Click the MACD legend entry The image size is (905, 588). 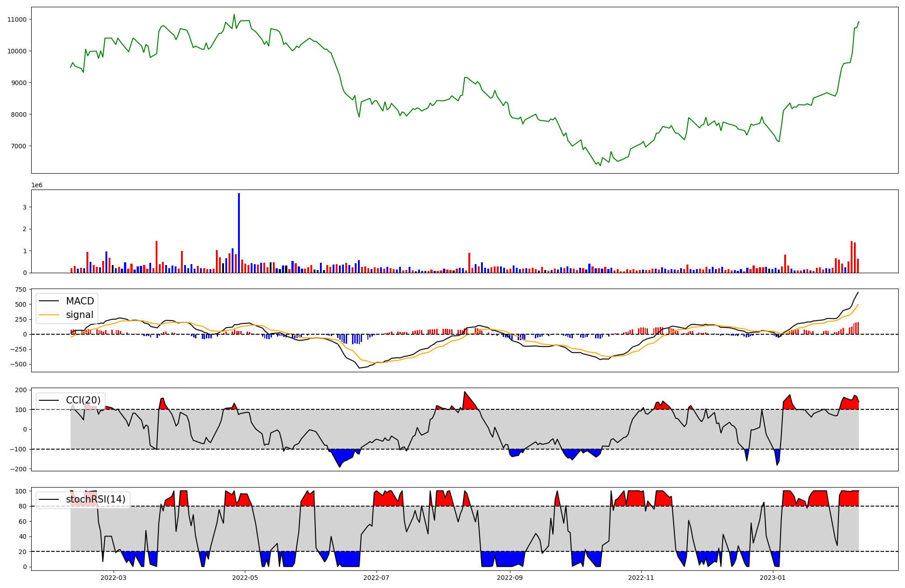tap(80, 301)
